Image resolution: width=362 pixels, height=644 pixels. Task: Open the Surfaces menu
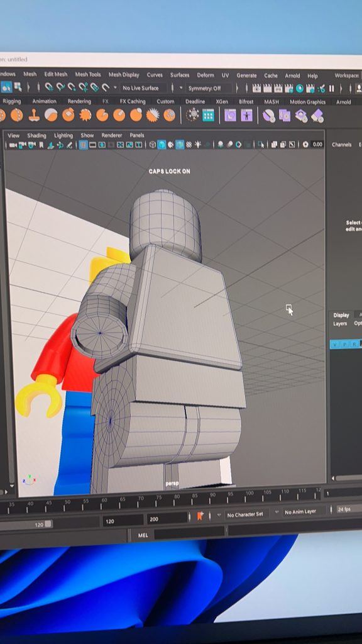[x=180, y=75]
